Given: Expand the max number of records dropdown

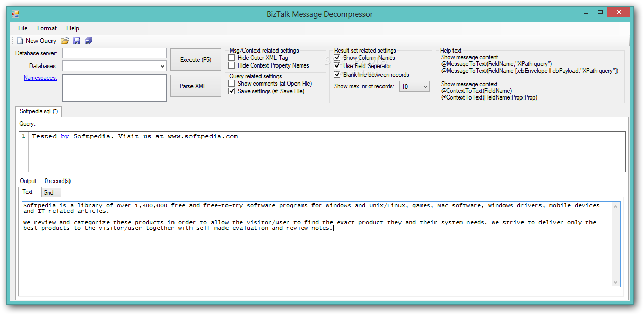Looking at the screenshot, I should 425,87.
